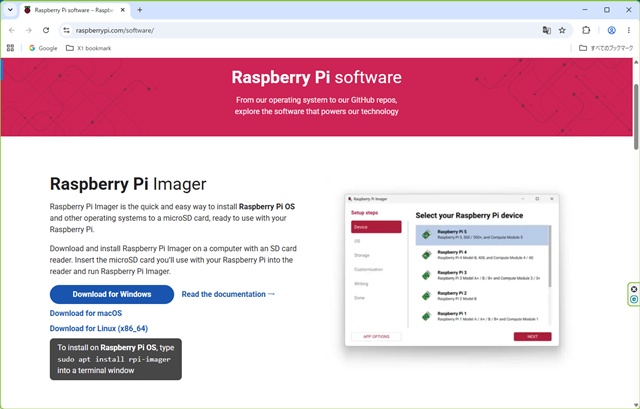
Task: Click the Raspberry Pi 5 board icon
Action: (x=427, y=235)
